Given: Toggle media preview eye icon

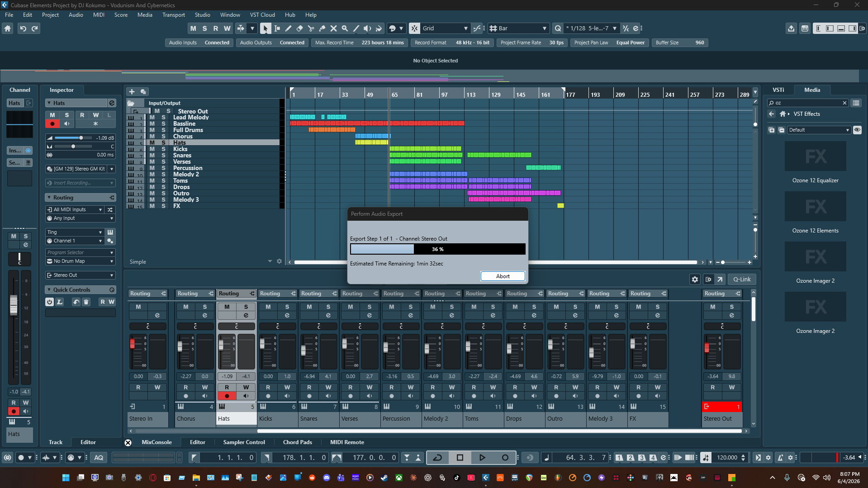Looking at the screenshot, I should click(857, 130).
